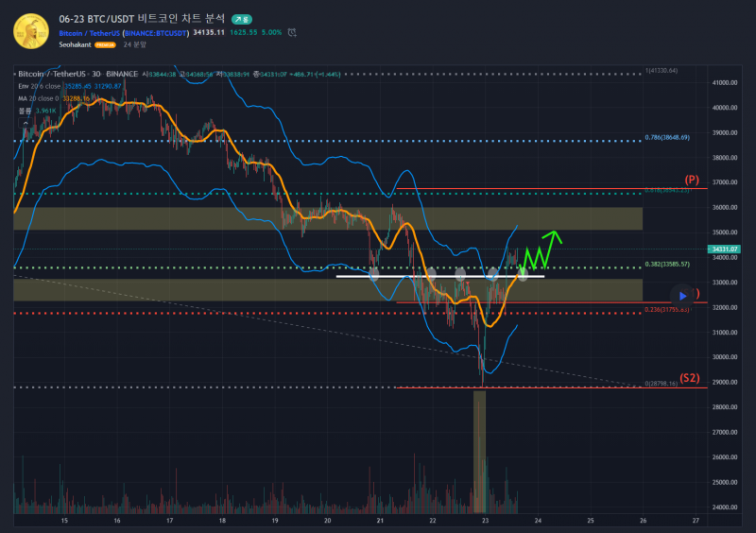Viewport: 756px width, 533px height.
Task: Click the orange PREMIUM badge
Action: point(105,44)
